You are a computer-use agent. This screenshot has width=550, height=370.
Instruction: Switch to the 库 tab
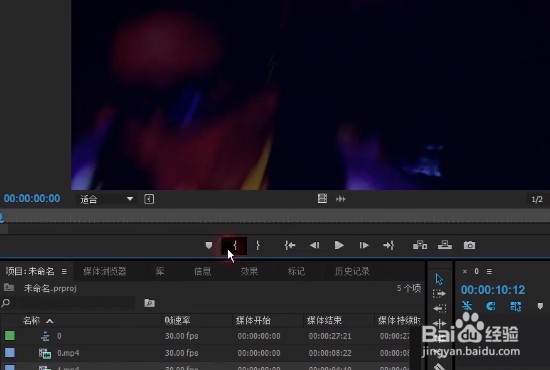point(160,271)
